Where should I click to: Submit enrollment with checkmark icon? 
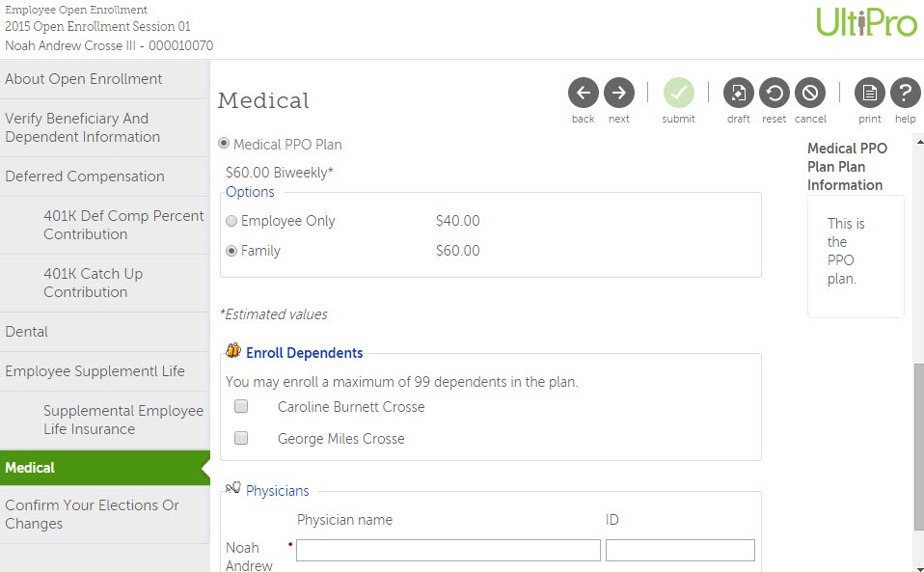click(678, 93)
